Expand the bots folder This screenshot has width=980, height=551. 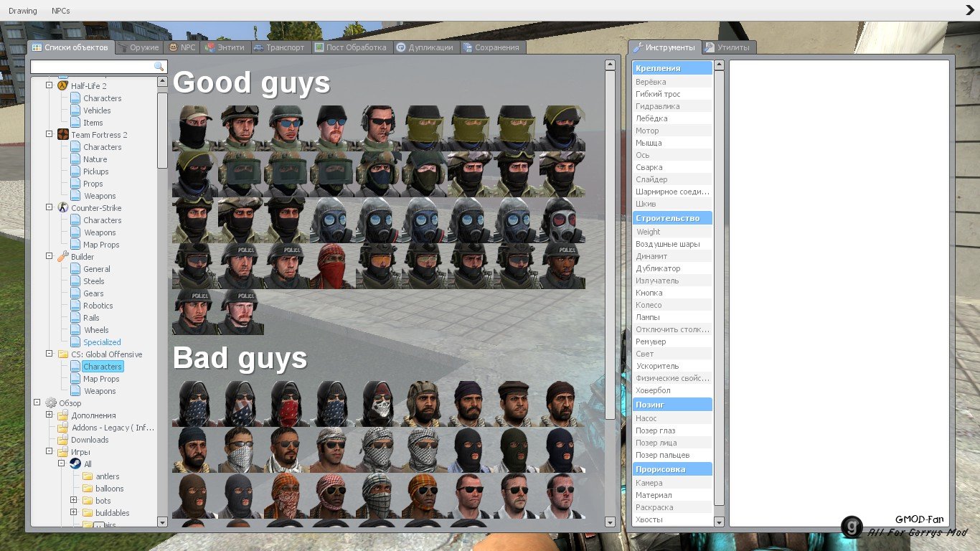pos(73,500)
